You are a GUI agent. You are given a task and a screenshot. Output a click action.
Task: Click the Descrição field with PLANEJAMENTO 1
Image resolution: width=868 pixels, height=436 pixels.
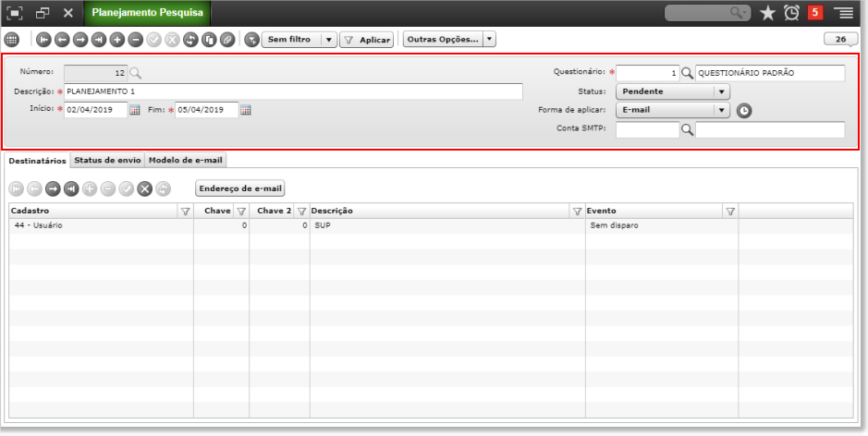pyautogui.click(x=293, y=91)
